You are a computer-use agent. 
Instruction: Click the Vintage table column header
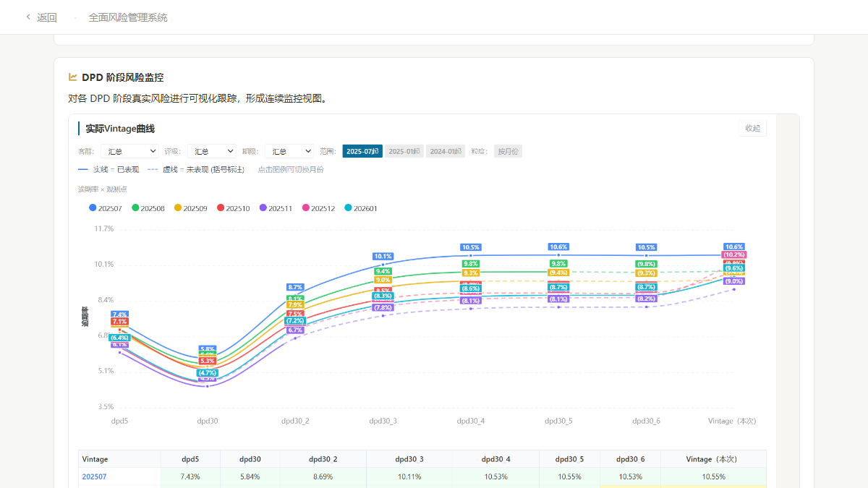click(95, 459)
